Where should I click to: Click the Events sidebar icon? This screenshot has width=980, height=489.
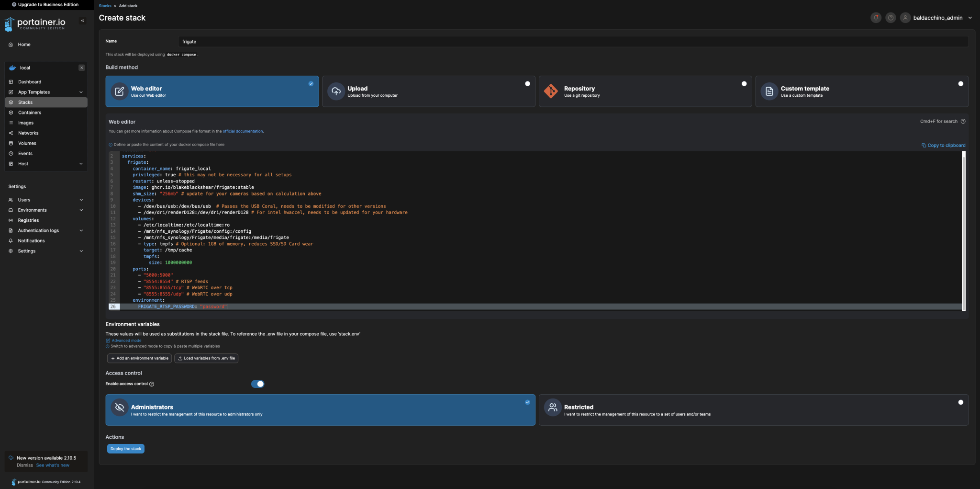coord(11,153)
